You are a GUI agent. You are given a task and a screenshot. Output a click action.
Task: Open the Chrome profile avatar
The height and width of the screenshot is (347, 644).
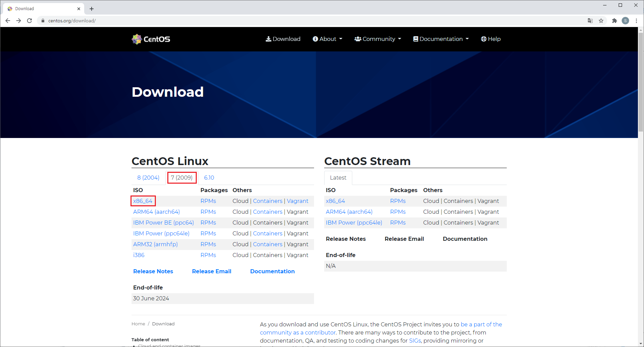point(625,21)
